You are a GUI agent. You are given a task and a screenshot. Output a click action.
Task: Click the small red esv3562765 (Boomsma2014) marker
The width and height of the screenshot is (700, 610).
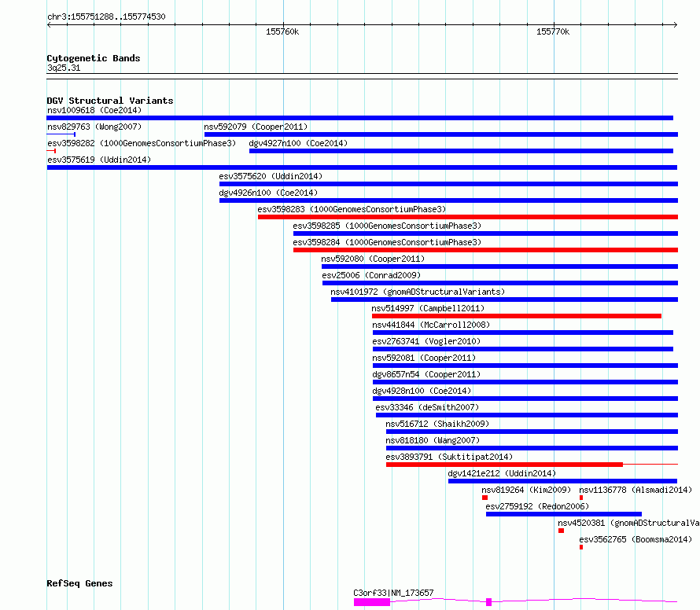(581, 547)
